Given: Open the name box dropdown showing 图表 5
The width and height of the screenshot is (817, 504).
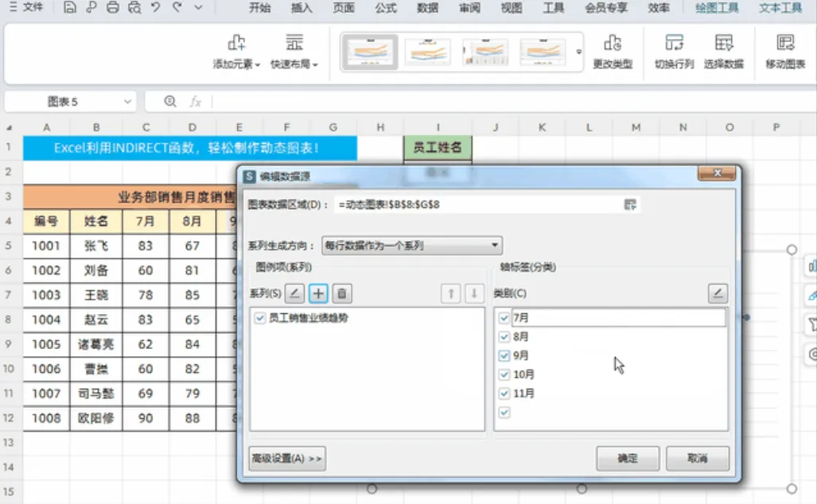Looking at the screenshot, I should (127, 102).
